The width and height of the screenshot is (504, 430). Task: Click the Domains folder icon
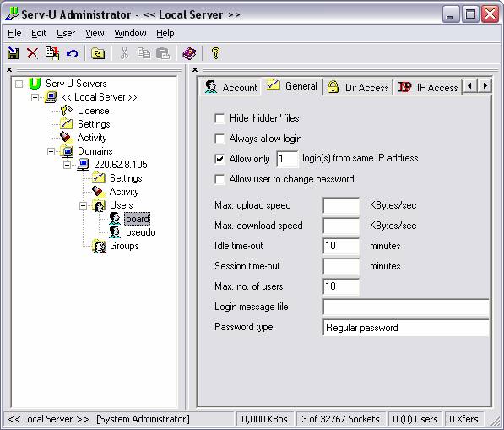67,151
